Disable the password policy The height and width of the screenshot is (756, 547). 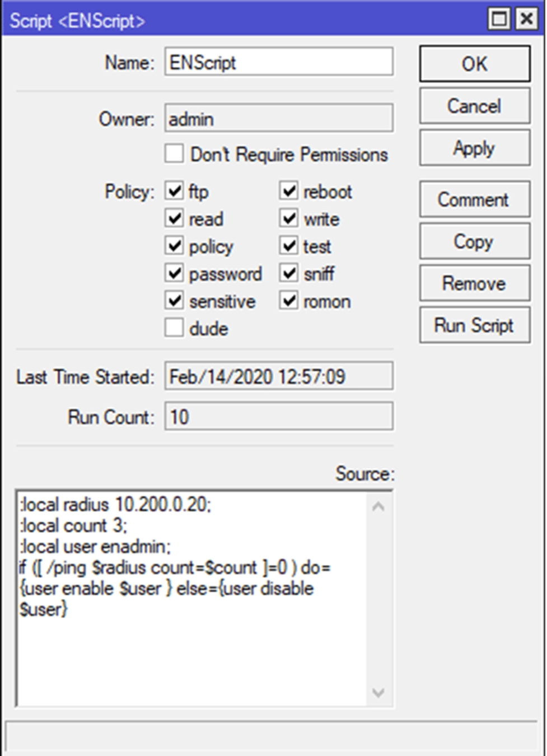pyautogui.click(x=174, y=273)
